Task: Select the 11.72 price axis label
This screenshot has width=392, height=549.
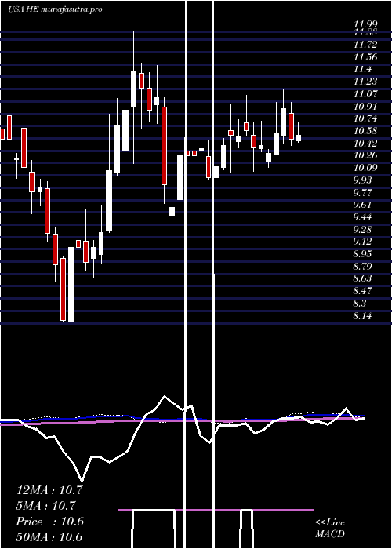Action: pyautogui.click(x=365, y=45)
